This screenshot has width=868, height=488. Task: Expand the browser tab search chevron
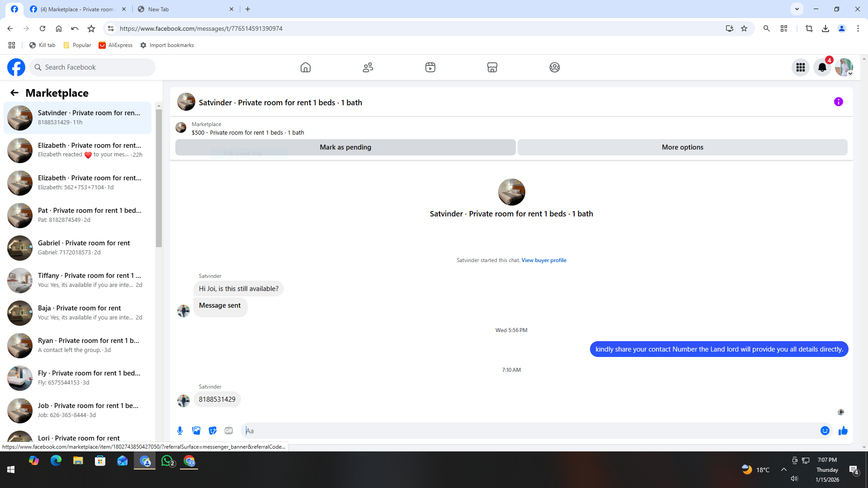(x=797, y=9)
